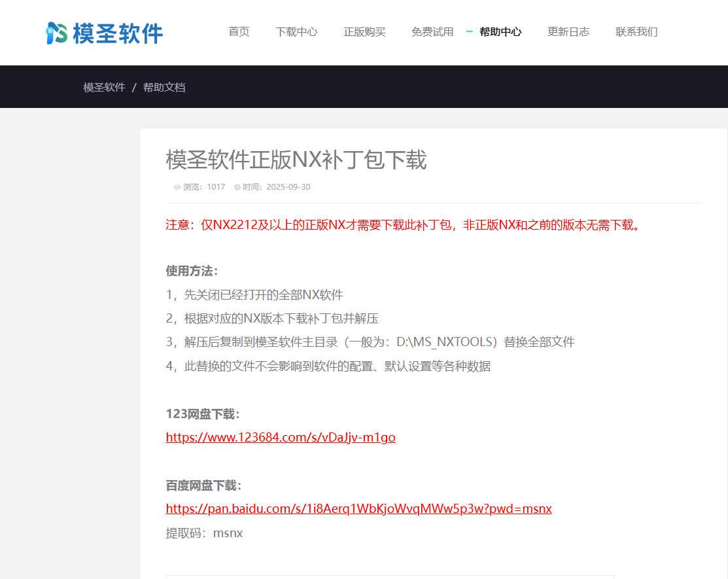The image size is (728, 579).
Task: Click the clock time icon
Action: click(237, 187)
